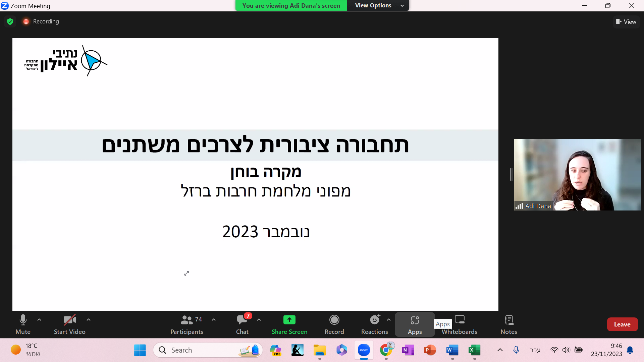Image resolution: width=644 pixels, height=362 pixels.
Task: Open Whiteboards
Action: click(460, 324)
